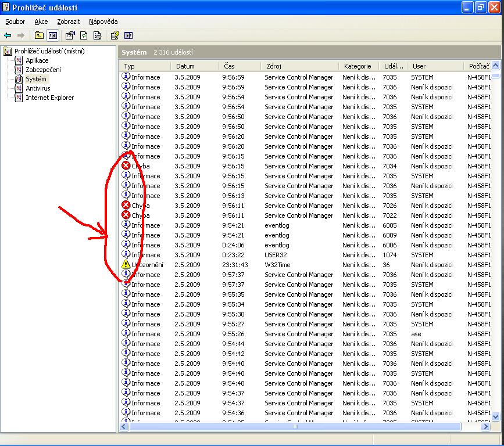The width and height of the screenshot is (504, 446).
Task: Click the Up one level folder icon
Action: tap(39, 35)
